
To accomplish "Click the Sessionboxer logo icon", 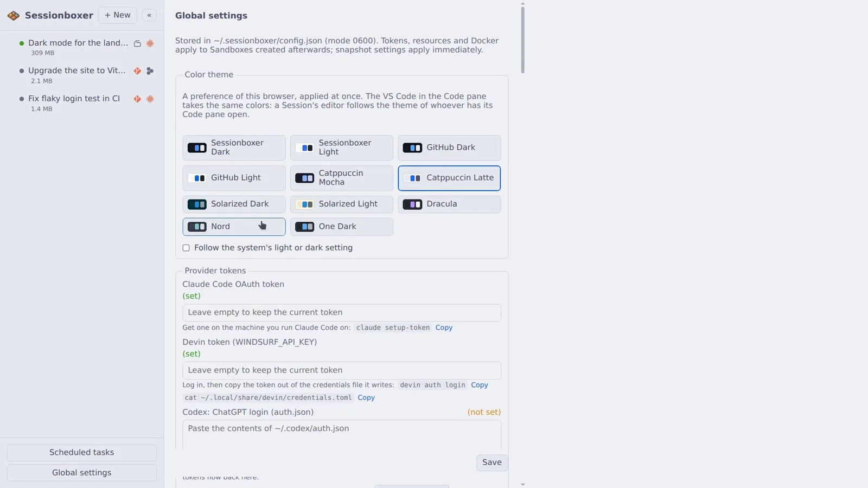I will click(14, 16).
